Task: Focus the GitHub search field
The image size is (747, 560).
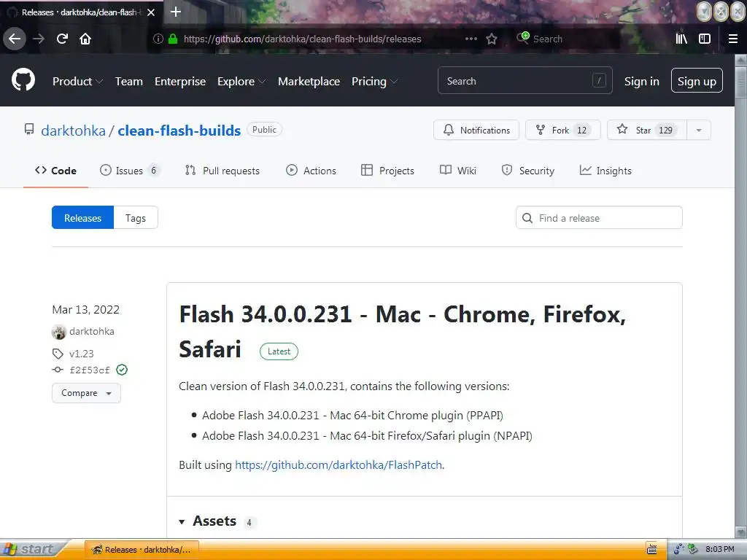Action: [x=525, y=81]
